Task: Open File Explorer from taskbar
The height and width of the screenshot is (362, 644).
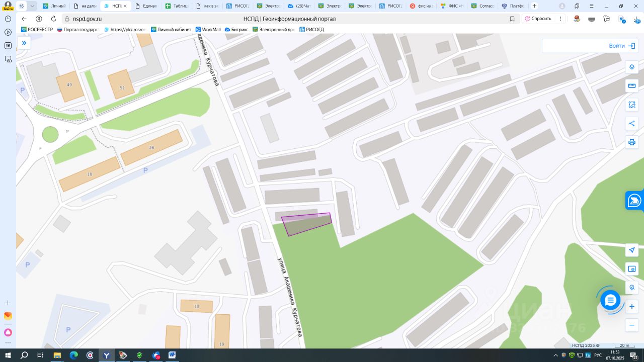Action: click(57, 355)
